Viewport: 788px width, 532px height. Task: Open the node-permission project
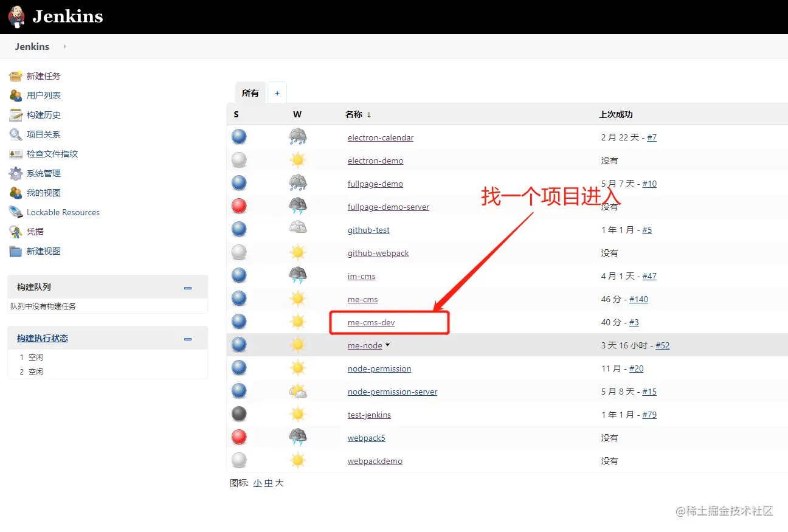(x=379, y=368)
